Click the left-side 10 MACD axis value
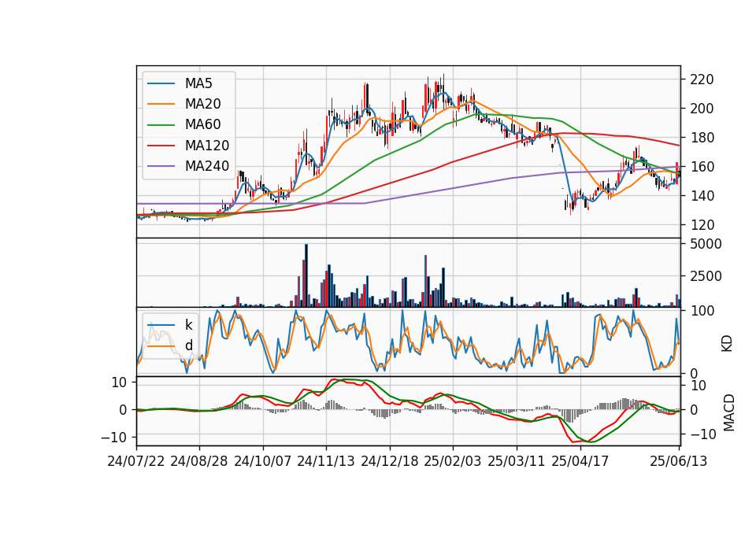 [119, 382]
